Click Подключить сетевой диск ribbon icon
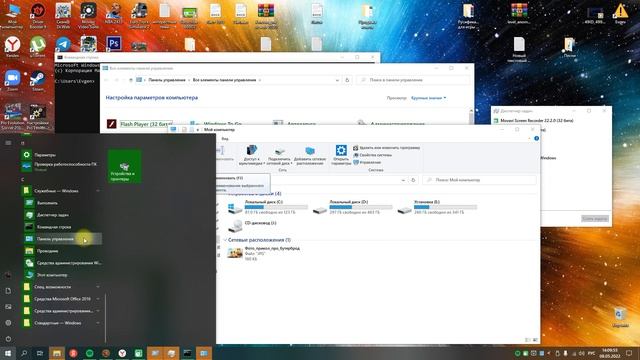 (279, 155)
